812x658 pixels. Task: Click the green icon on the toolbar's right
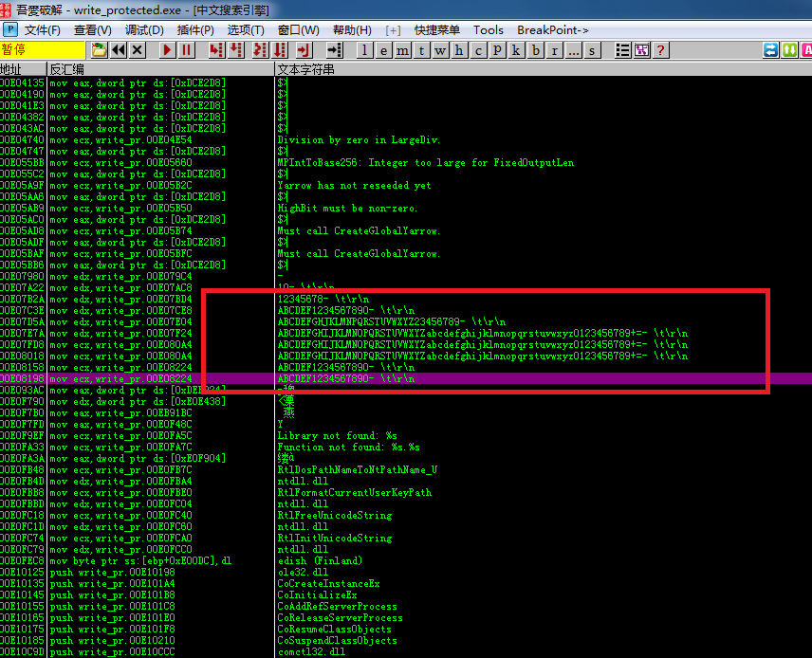790,50
